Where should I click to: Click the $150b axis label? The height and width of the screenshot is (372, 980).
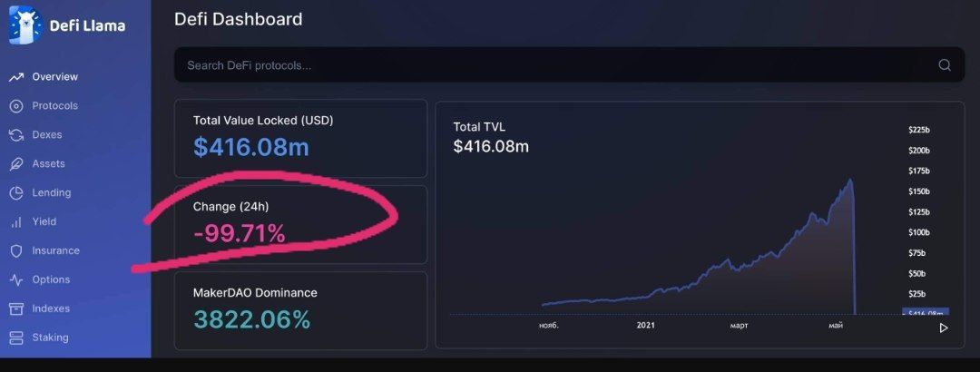(x=918, y=191)
